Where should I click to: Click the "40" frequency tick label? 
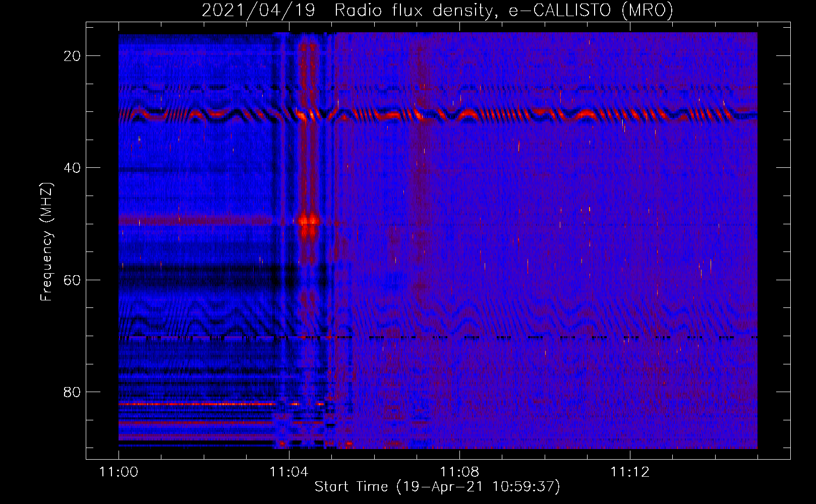[72, 168]
